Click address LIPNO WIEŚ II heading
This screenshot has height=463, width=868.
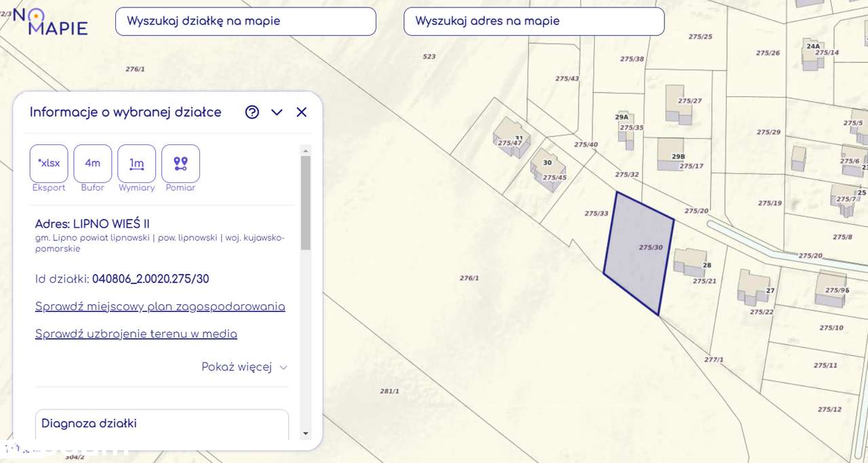click(92, 224)
